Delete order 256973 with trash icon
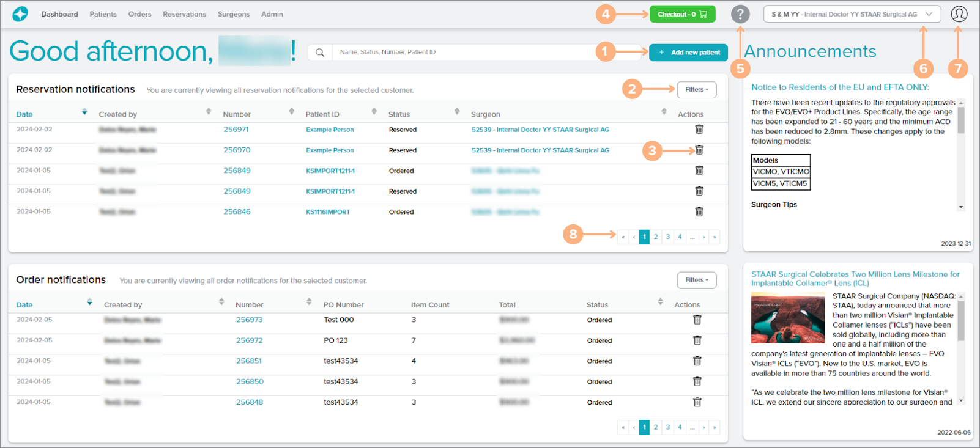Image resolution: width=980 pixels, height=448 pixels. pos(697,320)
